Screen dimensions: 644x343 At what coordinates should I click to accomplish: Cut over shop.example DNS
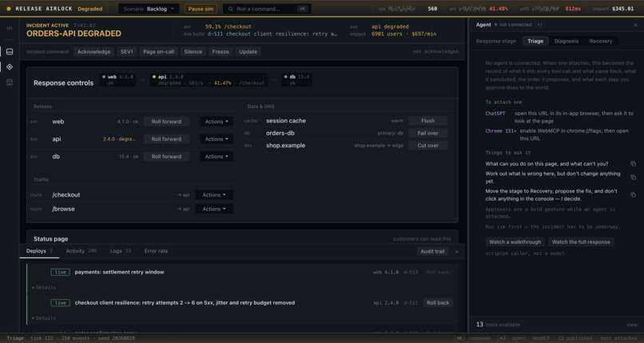tap(427, 146)
